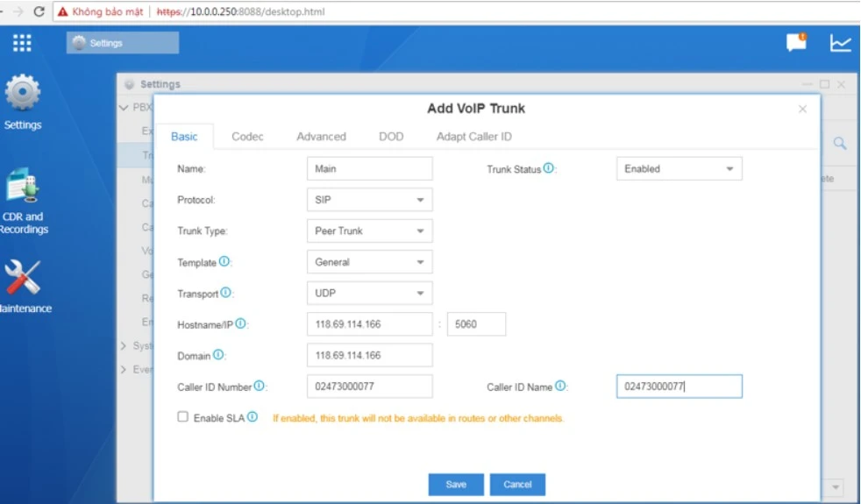
Task: Expand the Trunk Type dropdown
Action: click(x=369, y=231)
